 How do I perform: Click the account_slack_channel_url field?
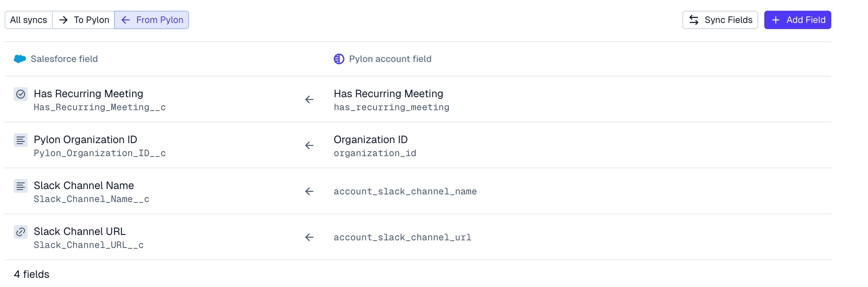[402, 237]
